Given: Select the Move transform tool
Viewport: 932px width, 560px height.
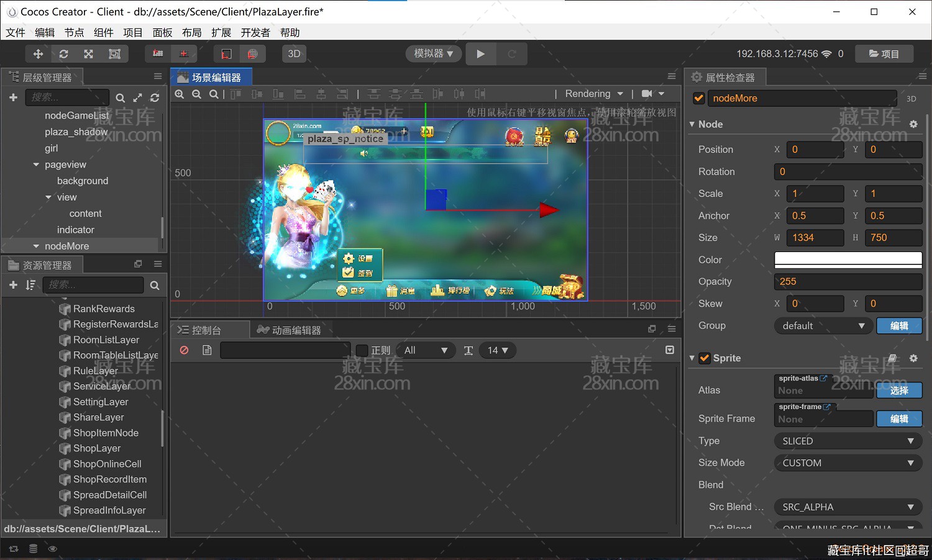Looking at the screenshot, I should pyautogui.click(x=38, y=54).
